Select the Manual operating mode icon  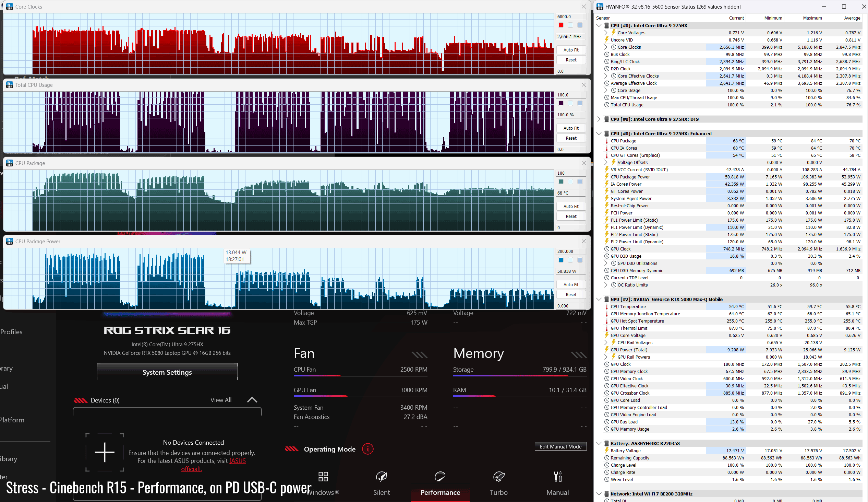(558, 477)
